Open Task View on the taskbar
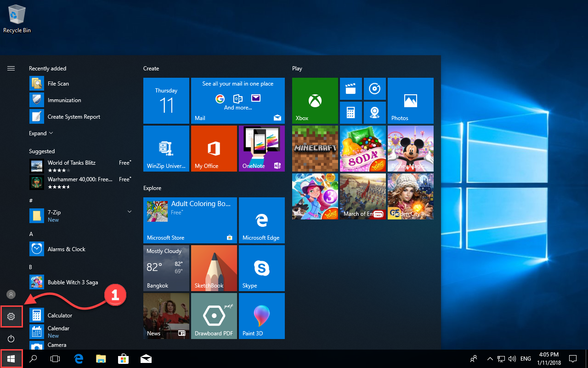588x368 pixels. point(55,359)
